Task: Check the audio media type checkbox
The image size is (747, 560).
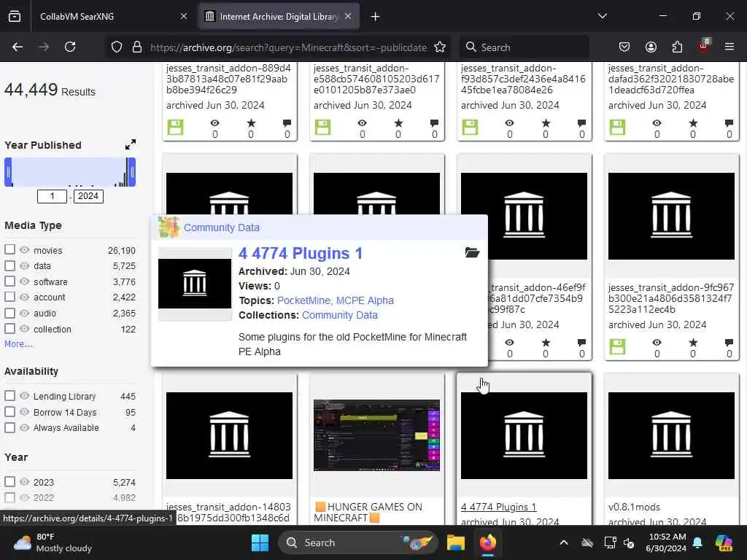Action: coord(9,313)
